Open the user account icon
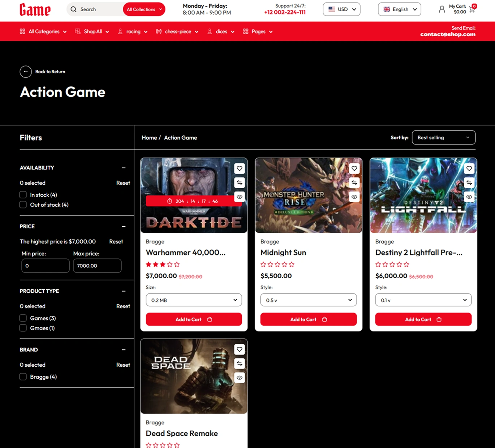Viewport: 495px width, 448px height. coord(442,9)
